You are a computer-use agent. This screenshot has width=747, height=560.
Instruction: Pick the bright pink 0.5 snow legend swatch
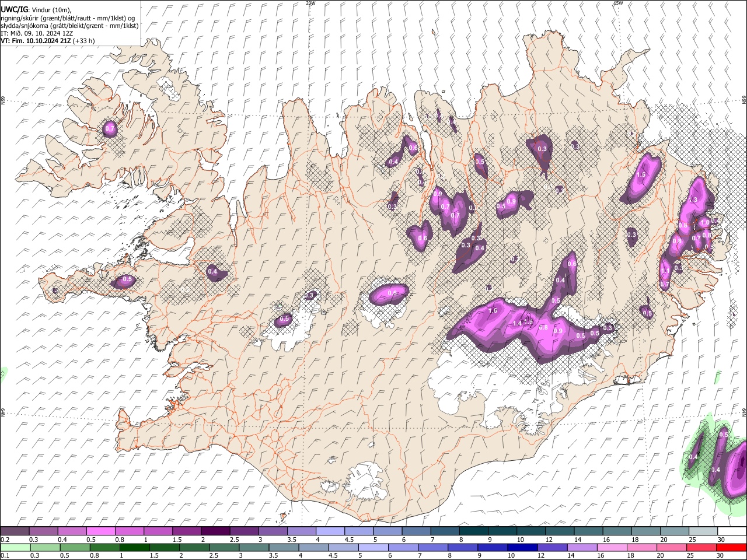[101, 531]
